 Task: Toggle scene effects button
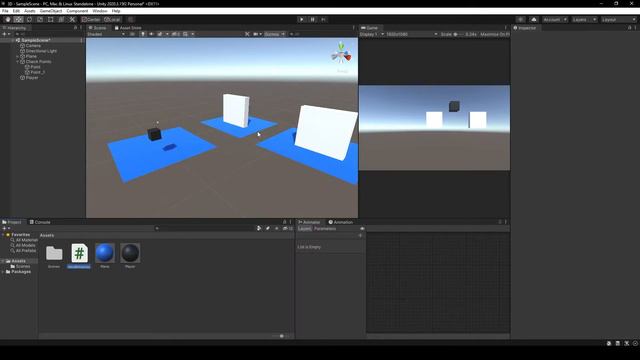coord(160,34)
